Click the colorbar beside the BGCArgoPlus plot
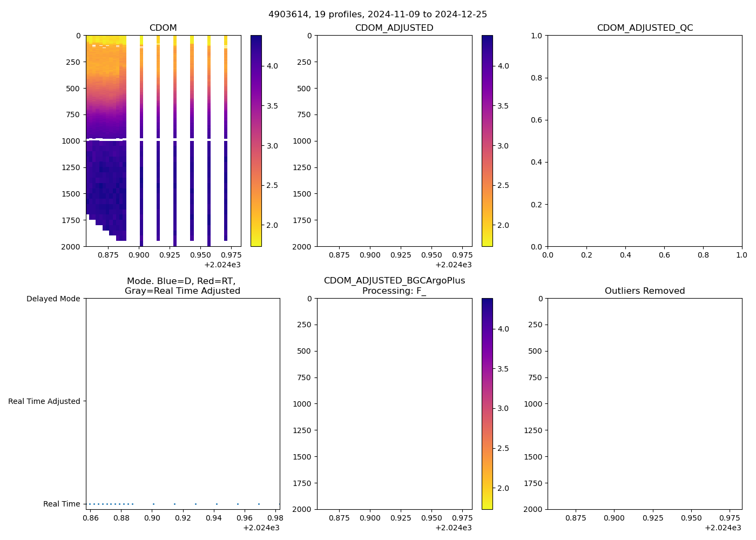This screenshot has width=756, height=540. tap(487, 403)
